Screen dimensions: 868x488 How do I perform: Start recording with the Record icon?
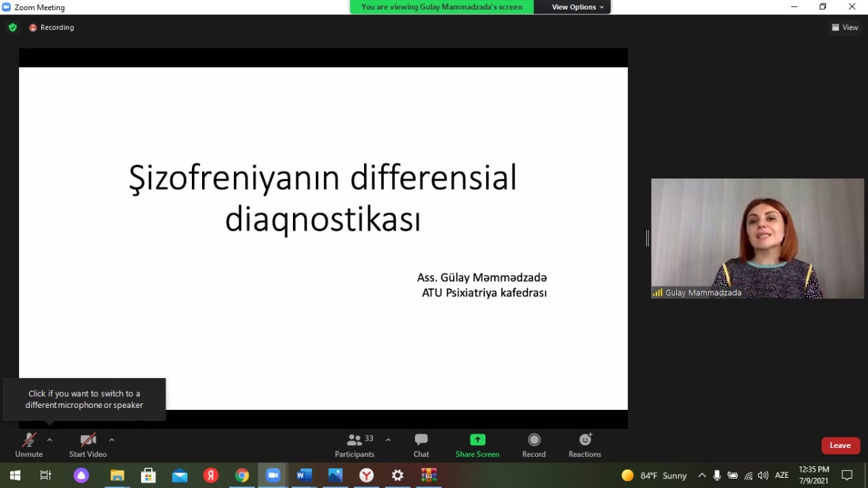tap(534, 440)
